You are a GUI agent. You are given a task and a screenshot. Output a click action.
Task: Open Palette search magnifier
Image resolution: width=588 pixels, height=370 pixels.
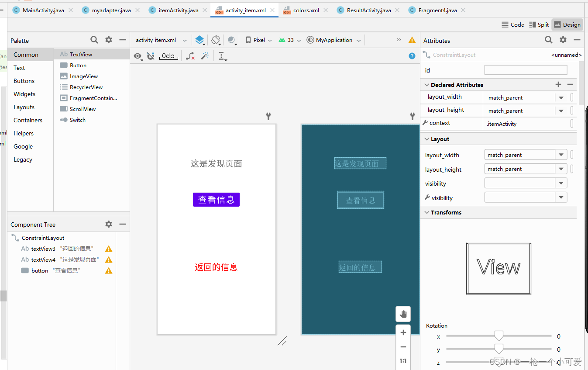pyautogui.click(x=94, y=40)
